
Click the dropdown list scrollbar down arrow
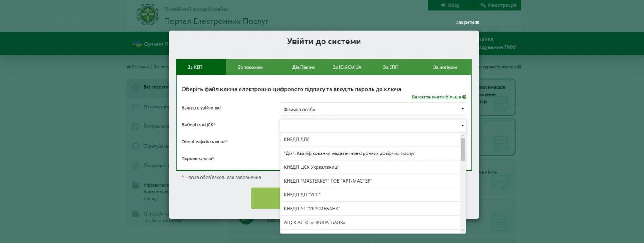click(x=463, y=230)
